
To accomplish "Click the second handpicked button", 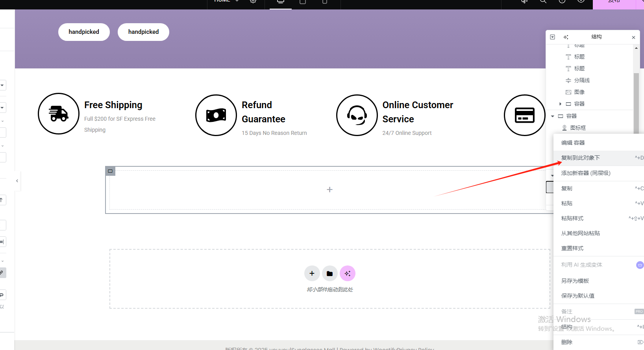I will pyautogui.click(x=143, y=32).
